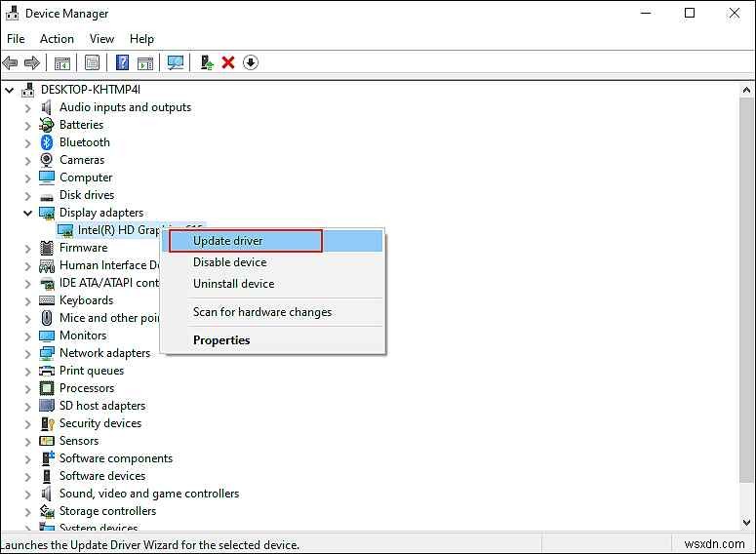Open the Help menu
The height and width of the screenshot is (554, 756).
141,39
